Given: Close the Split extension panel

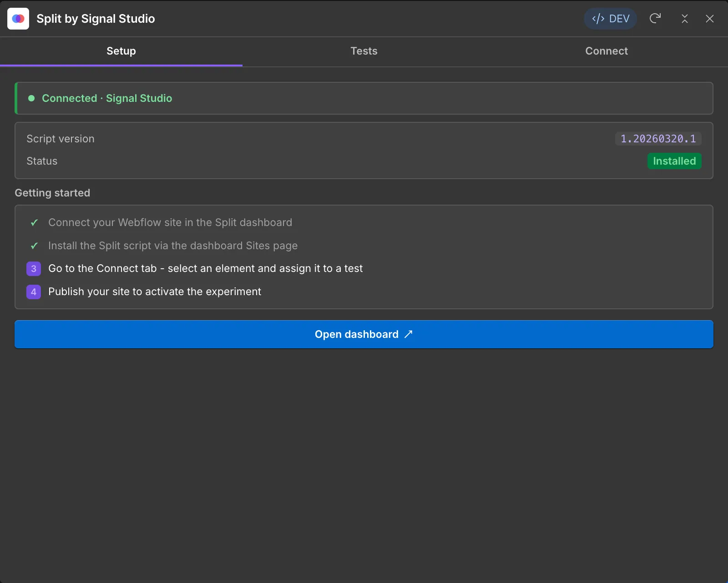Looking at the screenshot, I should (x=710, y=19).
